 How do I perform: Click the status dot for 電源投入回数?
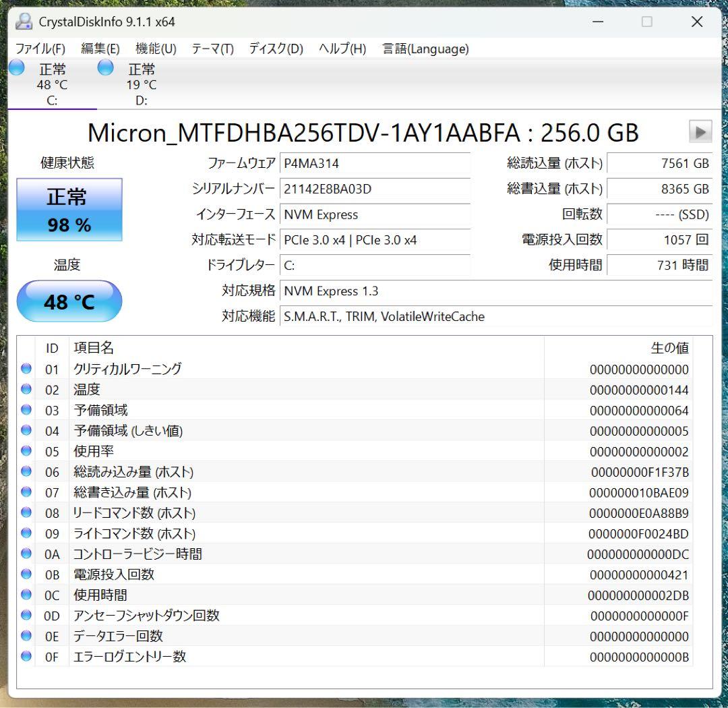(26, 574)
